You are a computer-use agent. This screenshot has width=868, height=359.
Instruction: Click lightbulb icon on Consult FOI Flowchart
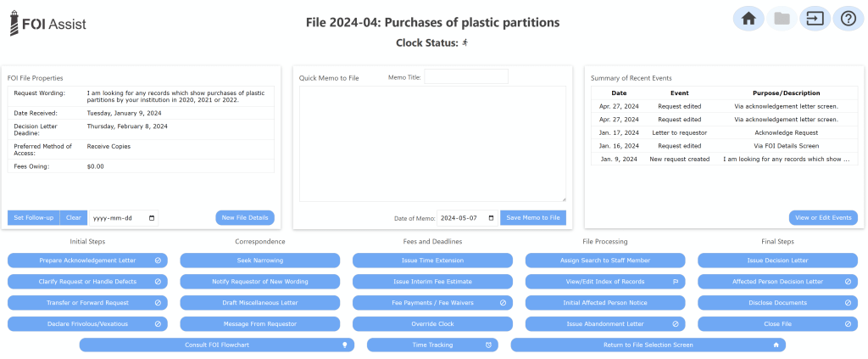click(x=345, y=345)
